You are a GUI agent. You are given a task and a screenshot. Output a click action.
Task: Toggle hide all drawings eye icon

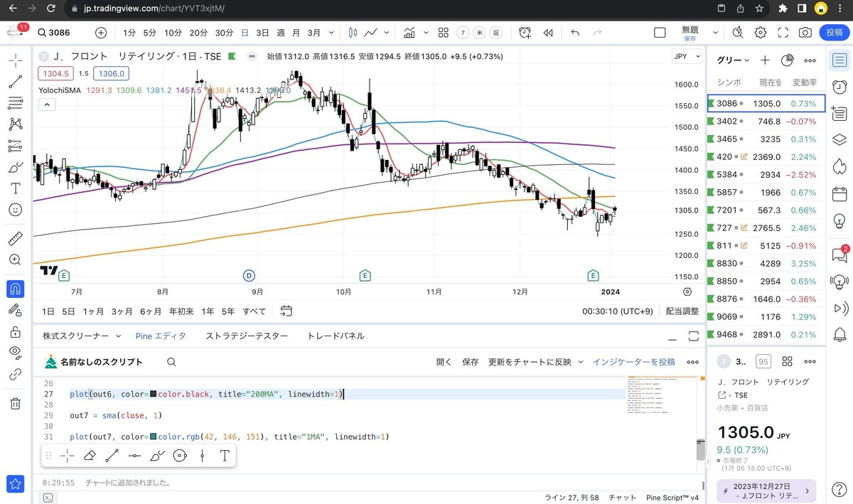click(15, 353)
